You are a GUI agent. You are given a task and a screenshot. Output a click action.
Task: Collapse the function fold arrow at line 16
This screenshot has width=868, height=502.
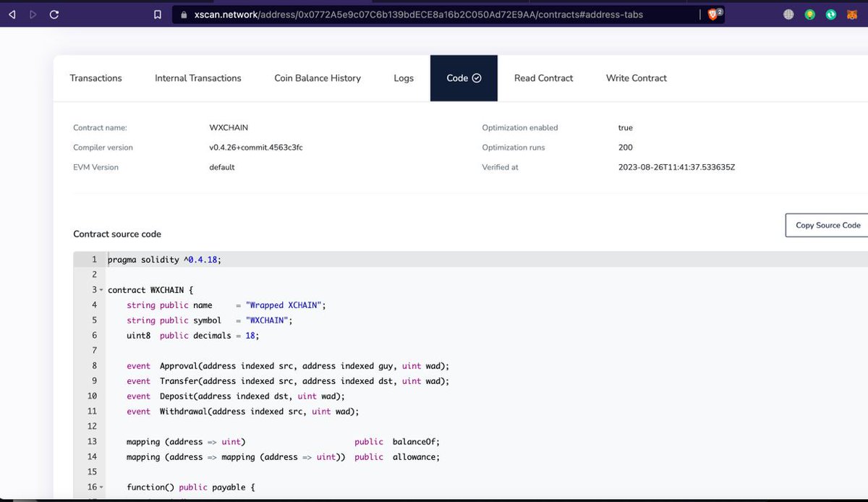(101, 488)
